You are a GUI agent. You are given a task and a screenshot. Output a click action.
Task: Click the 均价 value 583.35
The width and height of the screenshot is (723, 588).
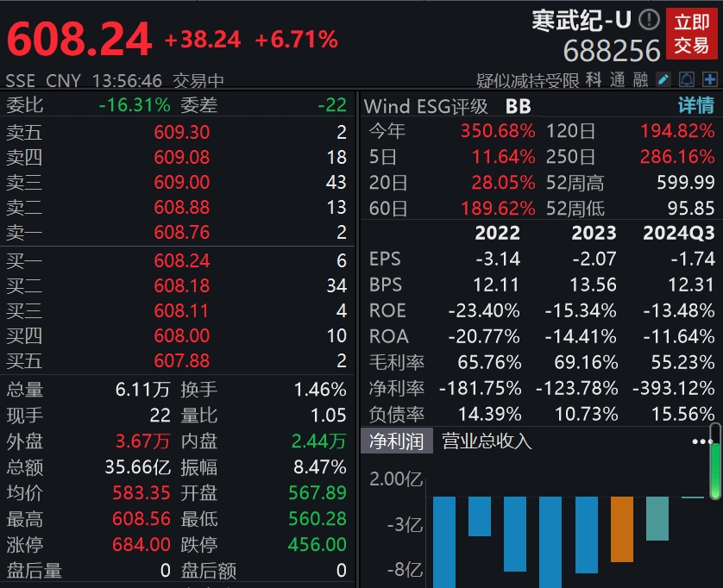[141, 493]
